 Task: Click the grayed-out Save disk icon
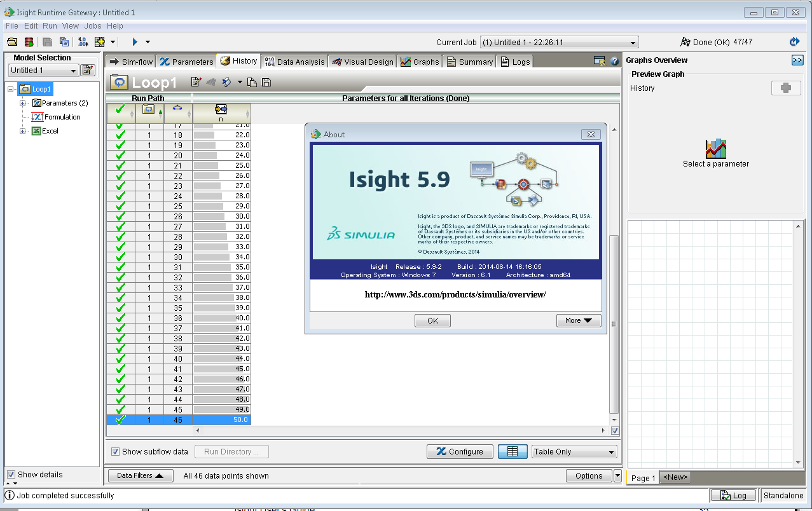point(48,42)
